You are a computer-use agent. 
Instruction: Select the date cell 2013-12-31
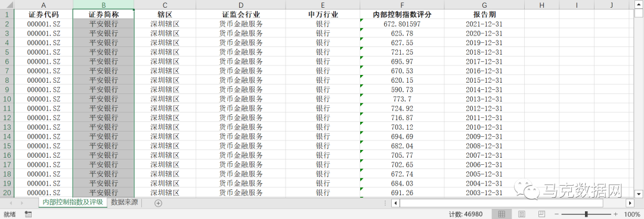[x=484, y=99]
